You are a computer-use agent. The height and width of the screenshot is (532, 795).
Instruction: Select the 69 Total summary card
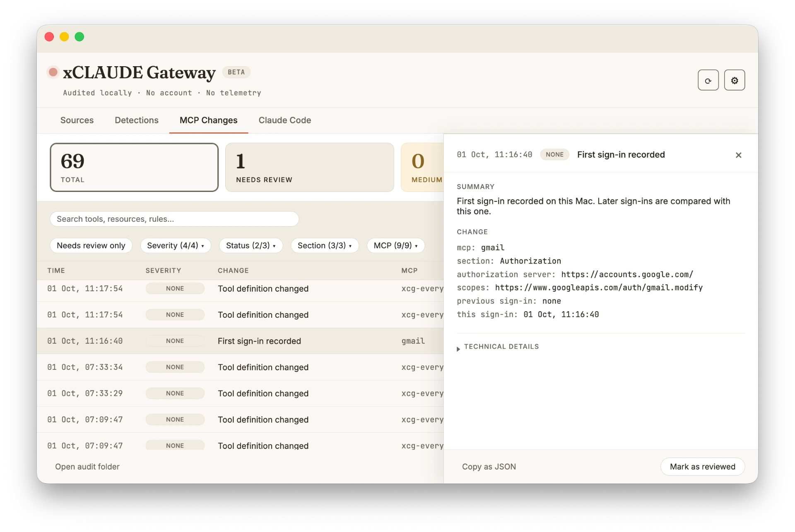point(134,168)
